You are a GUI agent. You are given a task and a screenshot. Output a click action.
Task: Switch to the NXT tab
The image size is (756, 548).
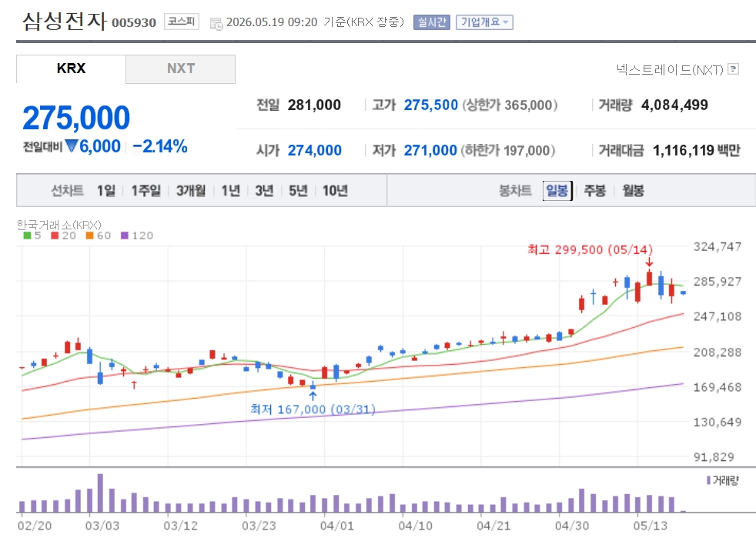[181, 69]
